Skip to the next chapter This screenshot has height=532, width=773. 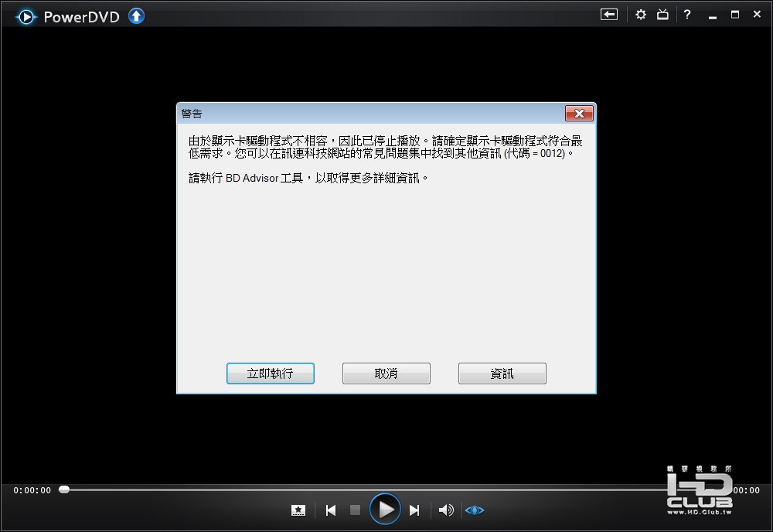(414, 510)
